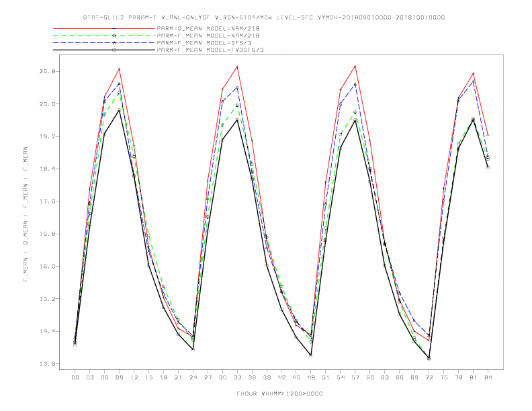Click y-axis tick label 18.4
The image size is (532, 411).
click(47, 169)
